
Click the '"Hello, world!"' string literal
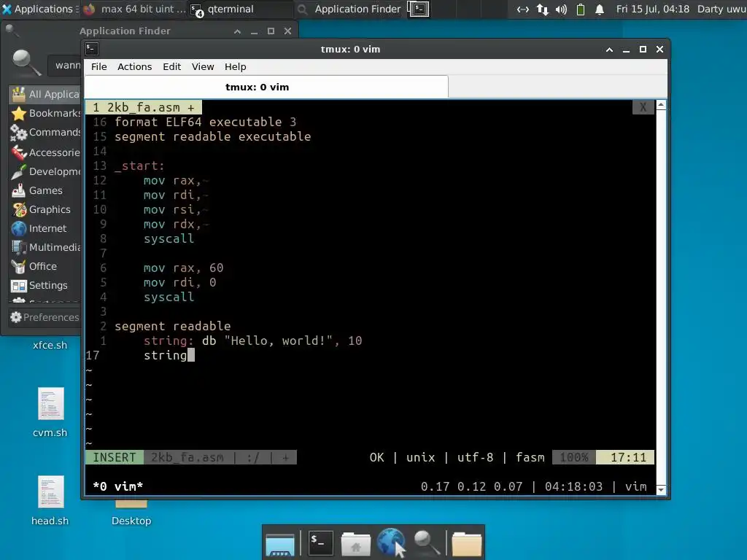[x=278, y=341]
